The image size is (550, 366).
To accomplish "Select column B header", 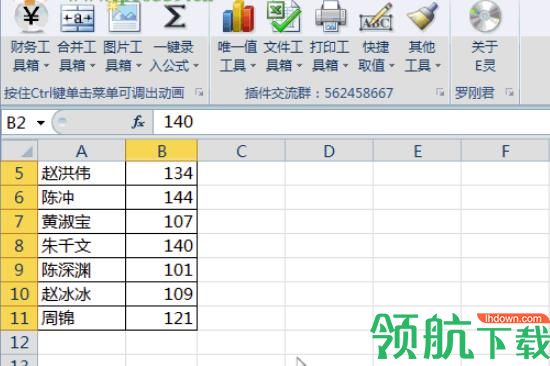I will tap(161, 151).
